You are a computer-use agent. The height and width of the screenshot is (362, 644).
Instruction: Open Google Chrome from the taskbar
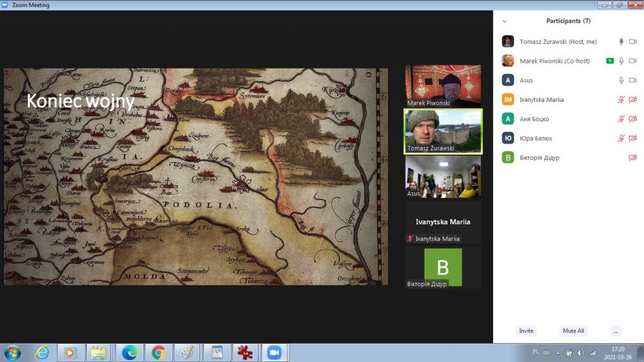[158, 353]
